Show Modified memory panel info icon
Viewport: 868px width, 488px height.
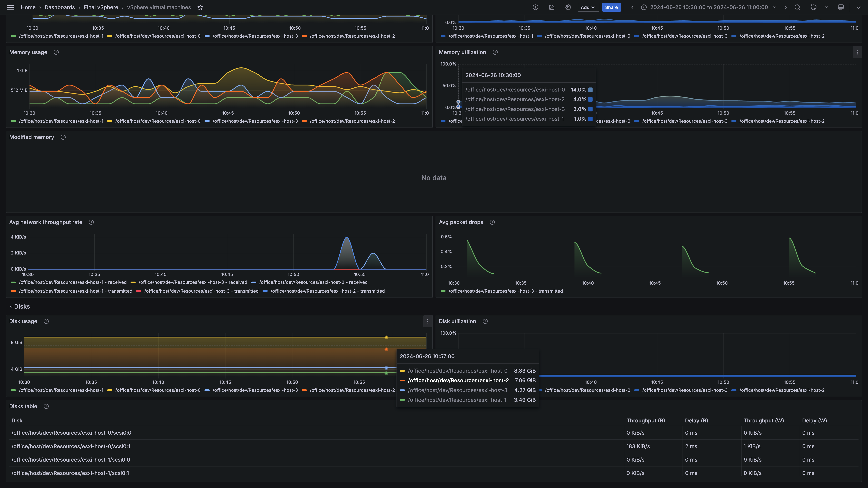(63, 137)
